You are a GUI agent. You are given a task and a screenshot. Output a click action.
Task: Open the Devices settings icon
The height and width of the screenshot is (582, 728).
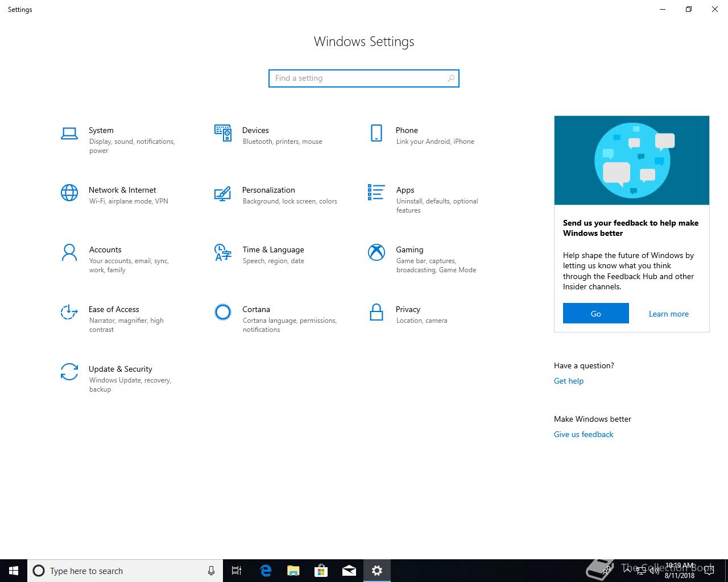tap(223, 133)
